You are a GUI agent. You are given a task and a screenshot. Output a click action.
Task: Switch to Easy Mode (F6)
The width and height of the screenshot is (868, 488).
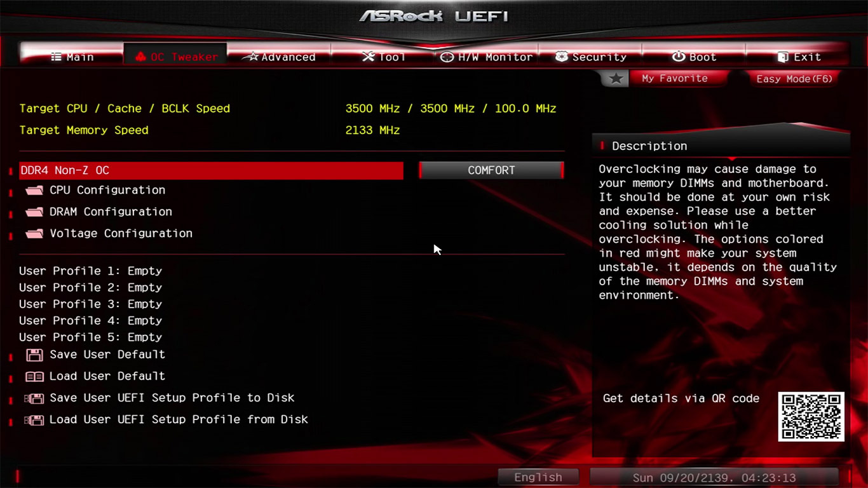click(x=794, y=79)
